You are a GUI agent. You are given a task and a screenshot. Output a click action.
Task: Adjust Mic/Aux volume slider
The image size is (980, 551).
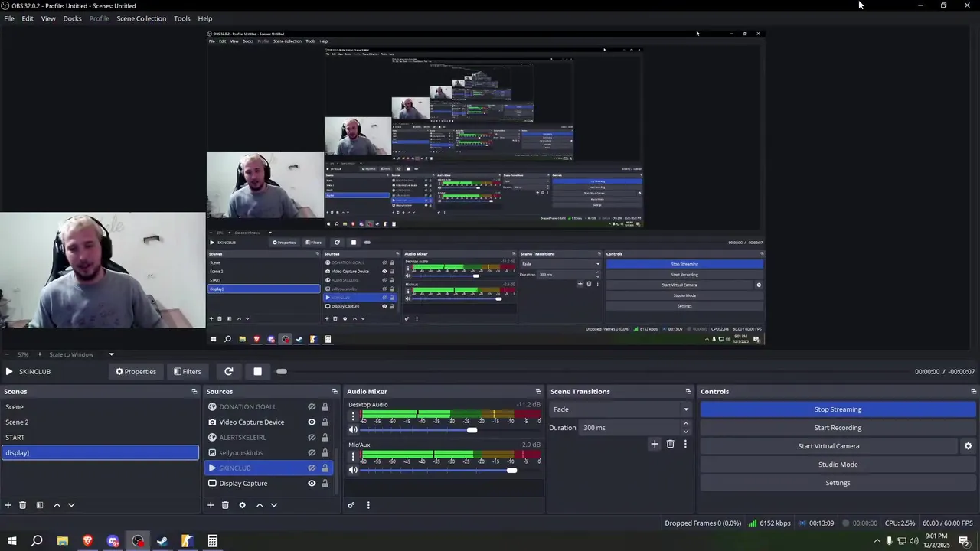(x=511, y=471)
